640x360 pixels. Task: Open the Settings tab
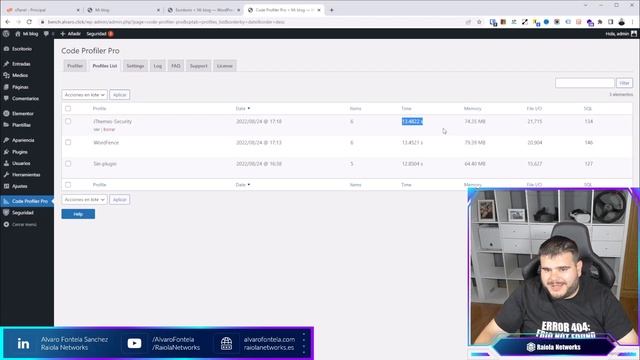pyautogui.click(x=135, y=66)
